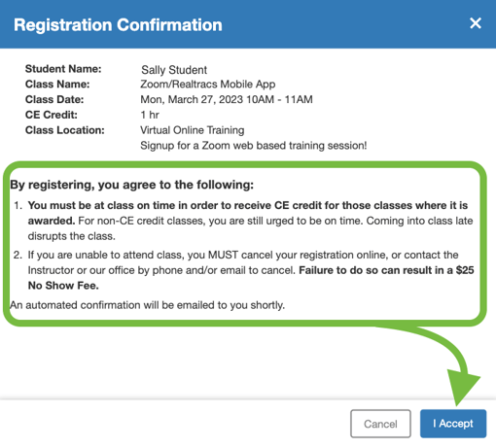Screen dimensions: 496x448
Task: Click the Signup for a Zoom session line
Action: click(253, 146)
